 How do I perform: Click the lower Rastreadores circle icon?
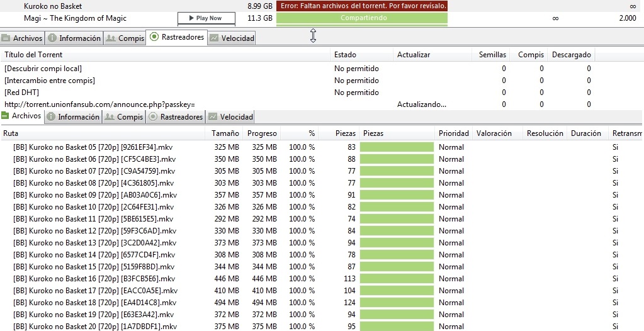pyautogui.click(x=153, y=116)
